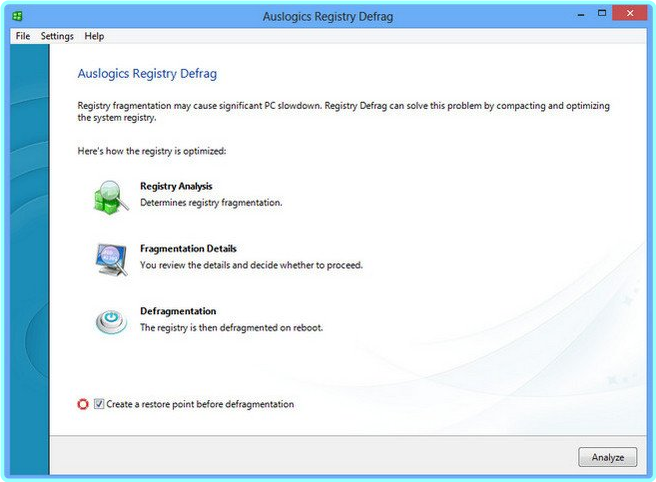The image size is (656, 482).
Task: Click the Registry Analysis title text
Action: pyautogui.click(x=176, y=186)
